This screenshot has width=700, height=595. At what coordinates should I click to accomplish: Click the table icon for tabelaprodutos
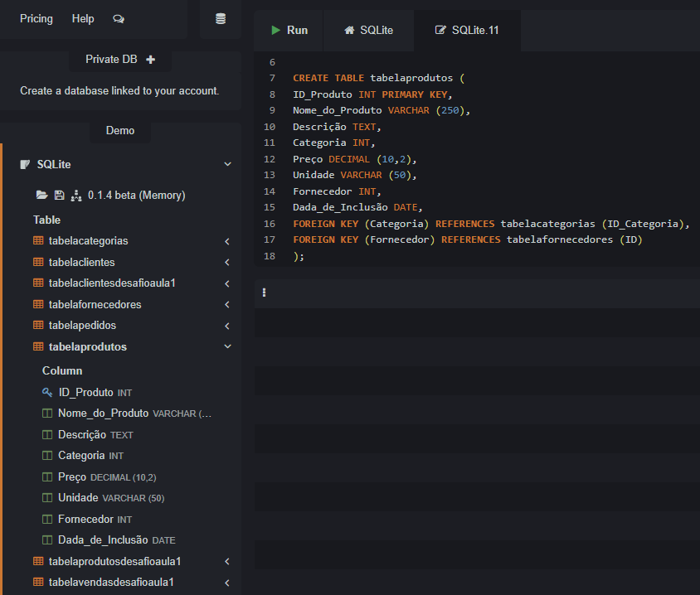point(38,346)
